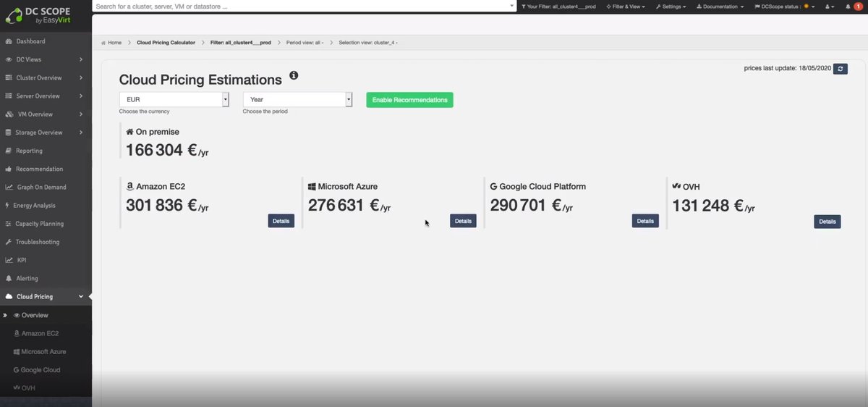This screenshot has width=868, height=407.
Task: Click the Cluster Overview sidebar icon
Action: [9, 77]
